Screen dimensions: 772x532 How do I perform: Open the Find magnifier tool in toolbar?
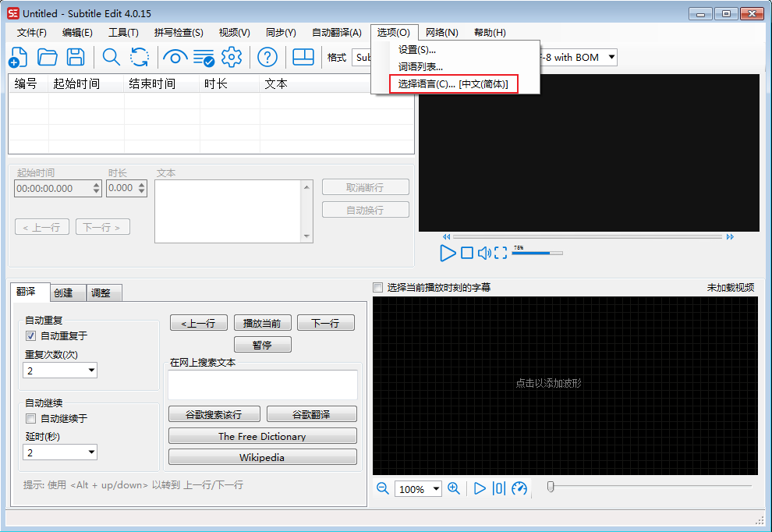tap(112, 57)
